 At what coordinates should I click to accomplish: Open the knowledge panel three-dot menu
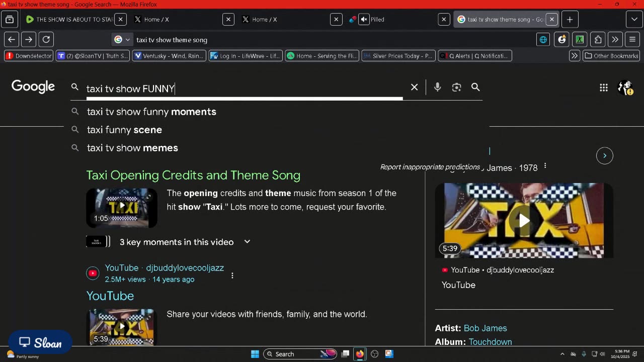pos(545,166)
